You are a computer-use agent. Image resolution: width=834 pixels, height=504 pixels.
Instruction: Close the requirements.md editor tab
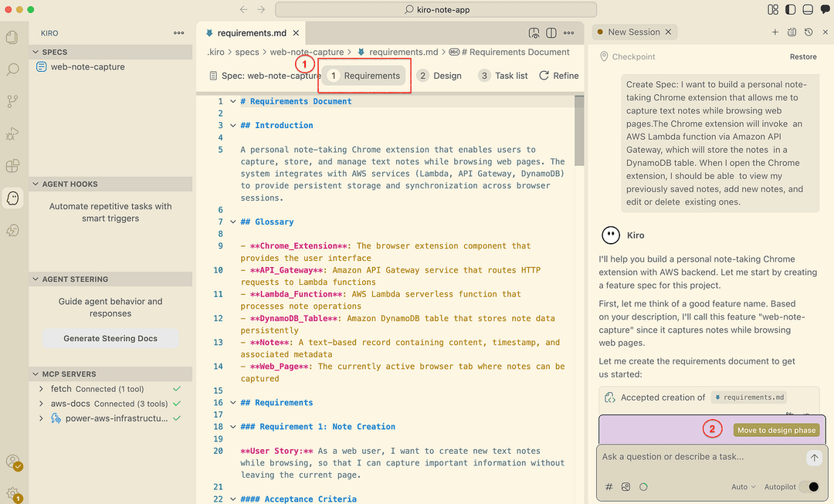296,33
